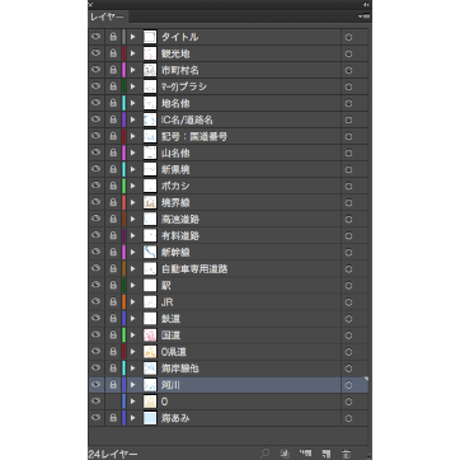Click the orange color bar of JR layer
The height and width of the screenshot is (460, 460).
point(124,302)
